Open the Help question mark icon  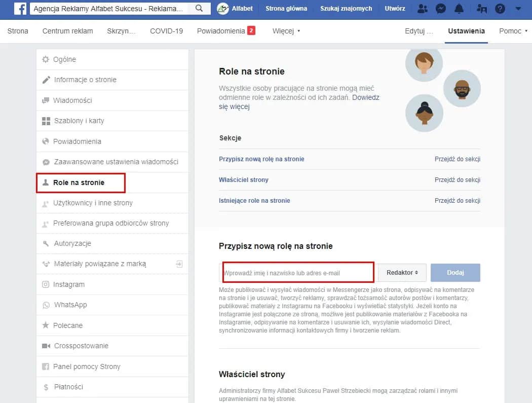click(501, 8)
